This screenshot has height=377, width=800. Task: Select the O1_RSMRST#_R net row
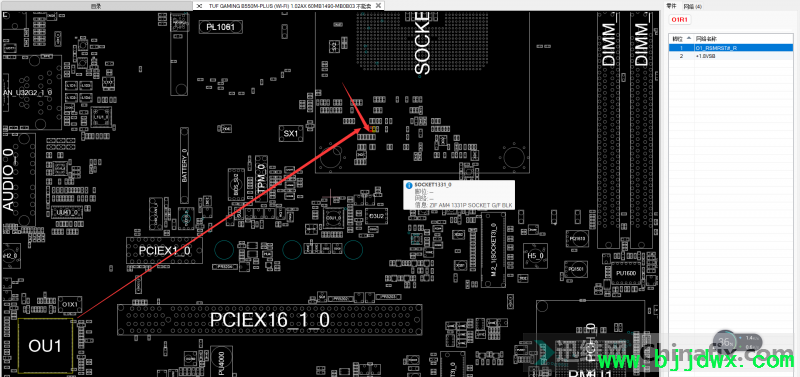click(731, 47)
